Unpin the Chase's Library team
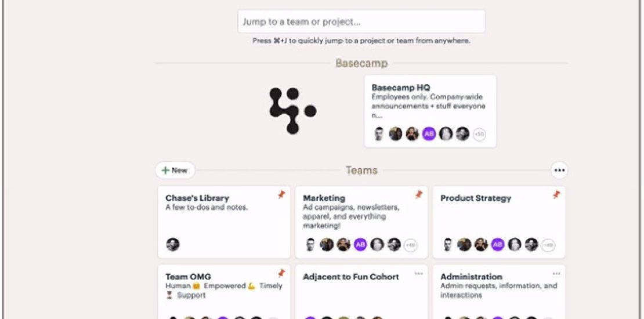The width and height of the screenshot is (644, 319). tap(281, 195)
